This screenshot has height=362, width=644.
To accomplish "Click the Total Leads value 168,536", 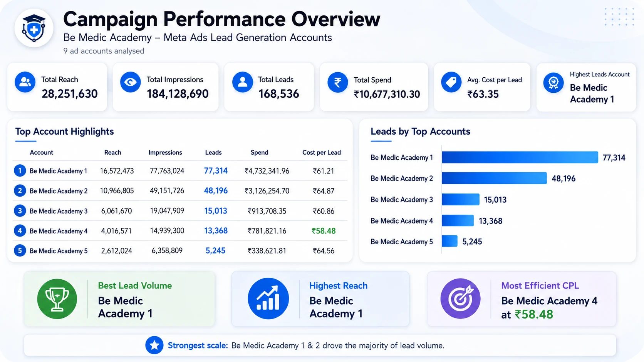I will tap(278, 93).
